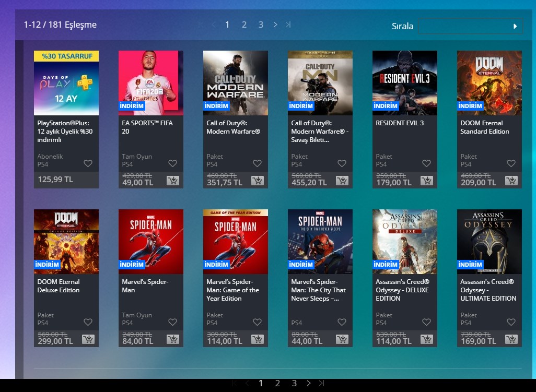
Task: Open Spider-Man Game of the Year cover
Action: point(236,242)
